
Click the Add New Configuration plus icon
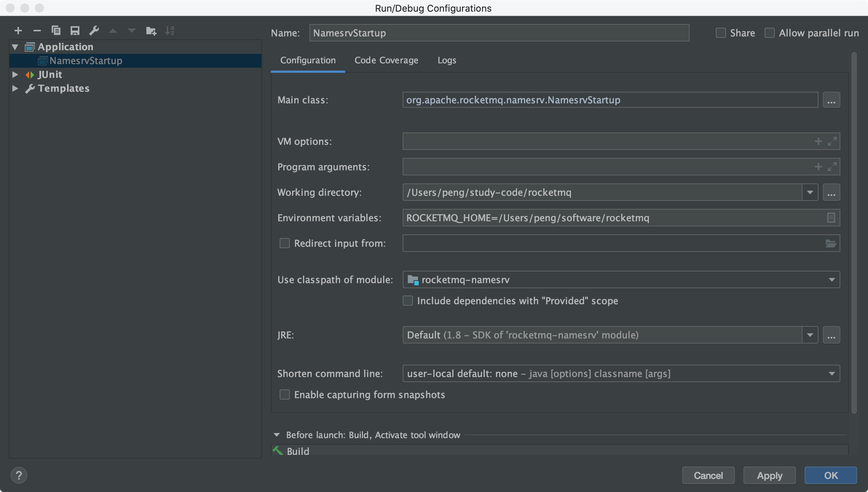coord(18,31)
